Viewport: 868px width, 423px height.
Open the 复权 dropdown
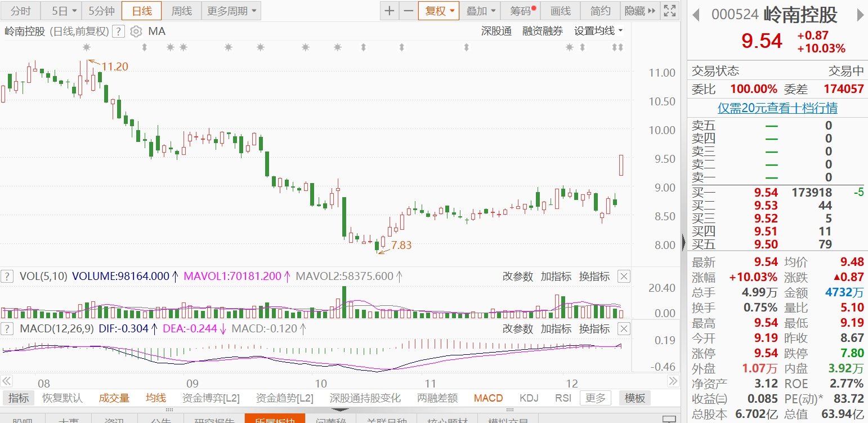(439, 11)
